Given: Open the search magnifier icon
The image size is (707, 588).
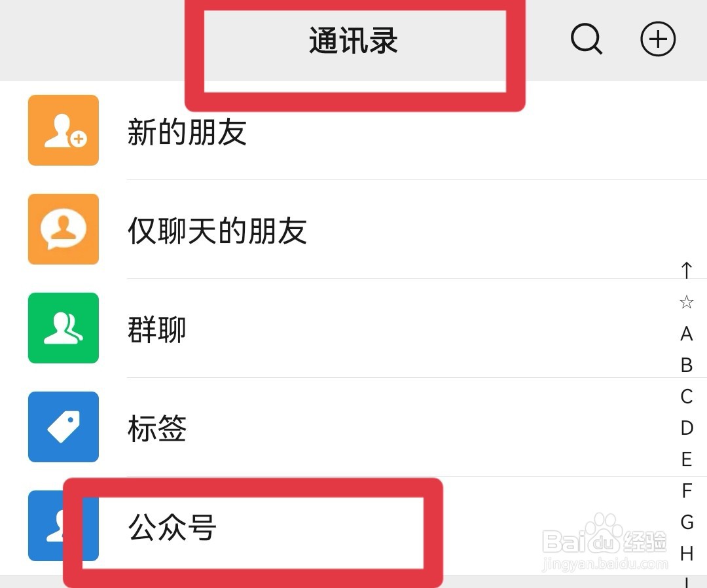Looking at the screenshot, I should tap(586, 39).
